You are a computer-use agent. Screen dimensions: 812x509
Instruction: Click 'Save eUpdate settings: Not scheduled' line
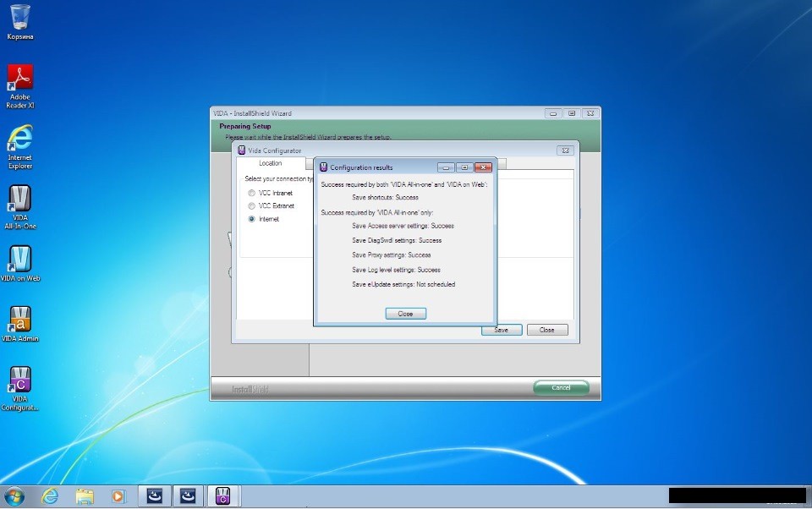click(403, 284)
